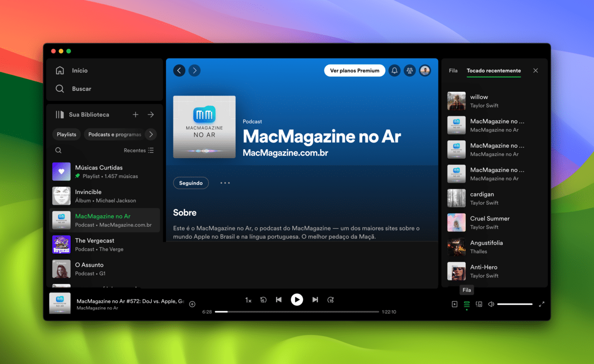Viewport: 594px width, 364px height.
Task: Go to Início in the sidebar
Action: pos(72,71)
